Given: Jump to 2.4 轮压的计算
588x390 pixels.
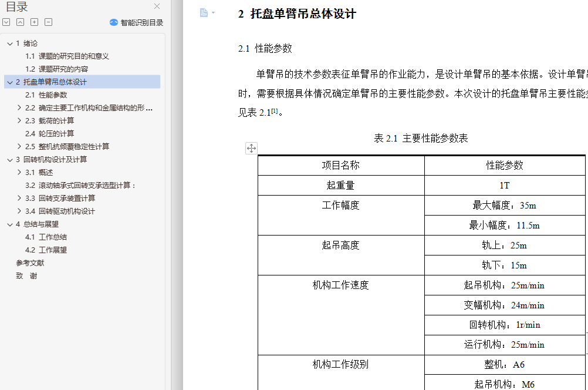Looking at the screenshot, I should pos(49,134).
